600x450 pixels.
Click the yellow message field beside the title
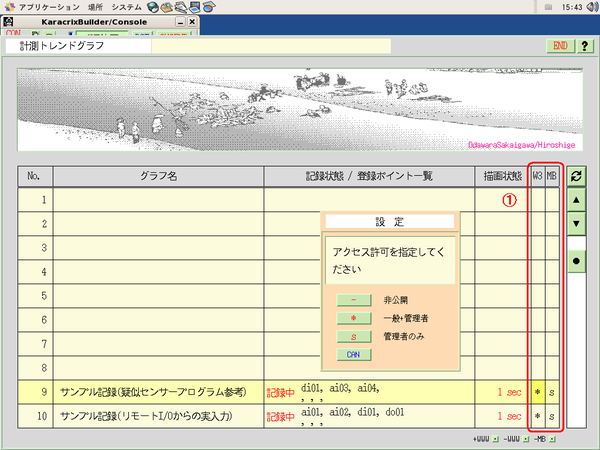point(271,46)
